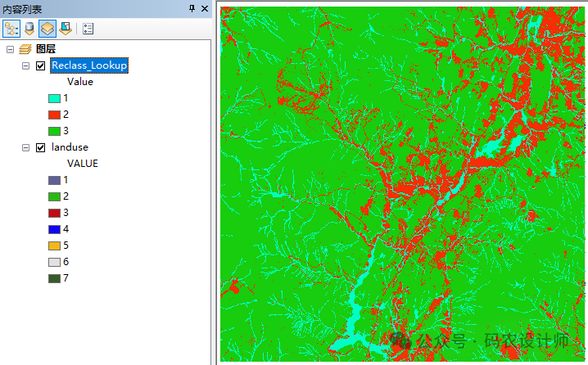Click orange swatch for landuse value 5
This screenshot has height=365, width=588.
click(x=55, y=246)
